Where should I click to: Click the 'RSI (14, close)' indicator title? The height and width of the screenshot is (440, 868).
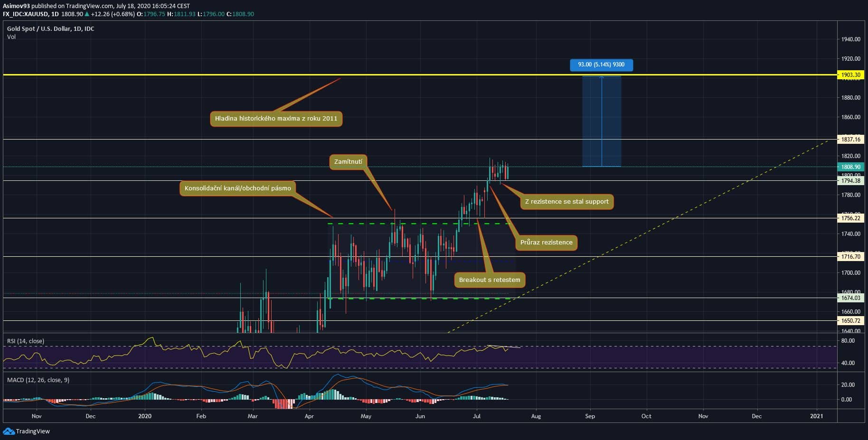[26, 341]
